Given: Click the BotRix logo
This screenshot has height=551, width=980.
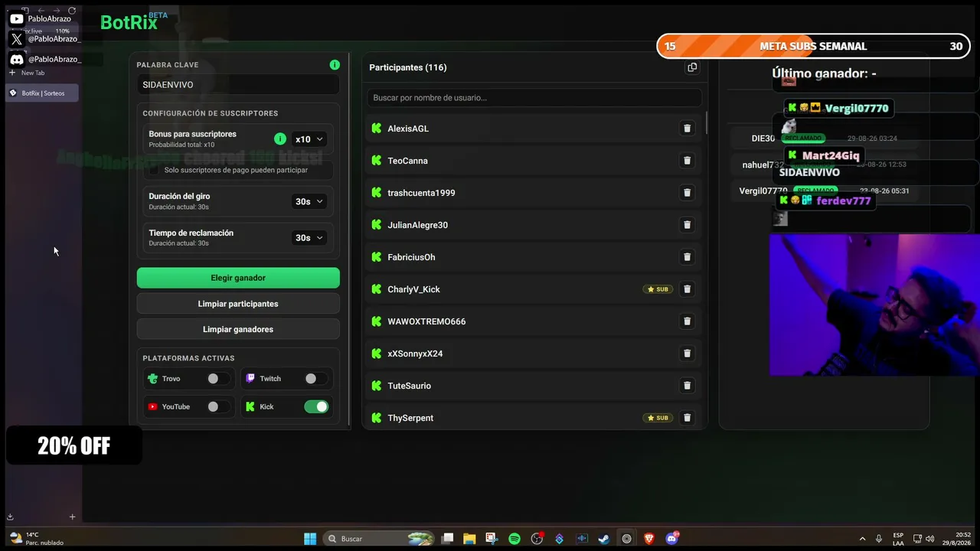Looking at the screenshot, I should pos(129,22).
